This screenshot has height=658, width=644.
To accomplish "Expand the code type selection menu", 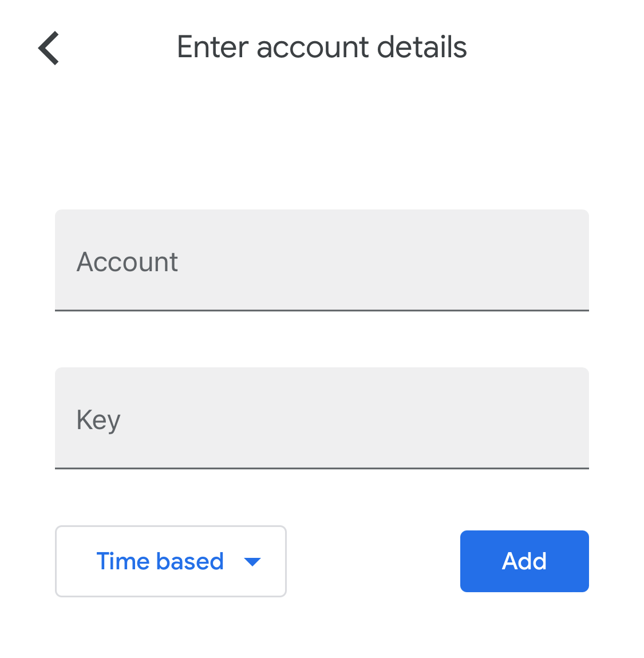I will pyautogui.click(x=171, y=561).
